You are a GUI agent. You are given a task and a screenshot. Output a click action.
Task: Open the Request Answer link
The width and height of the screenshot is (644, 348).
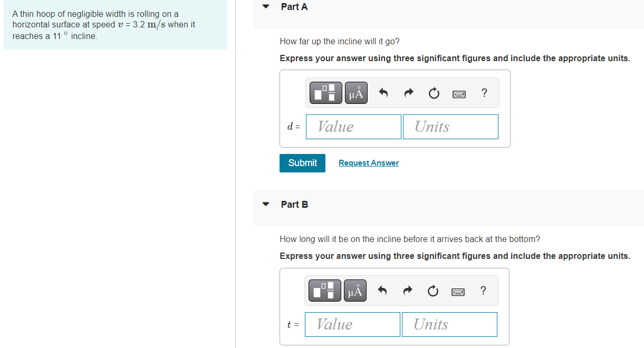[x=369, y=163]
